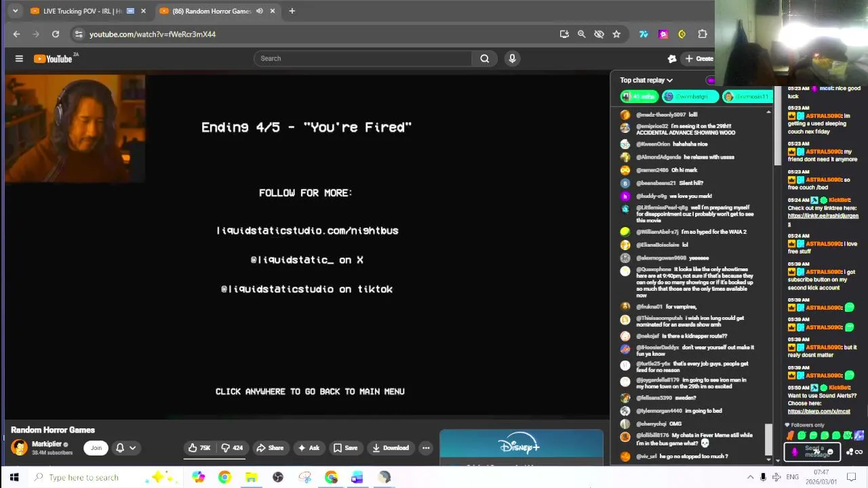868x488 pixels.
Task: Click the chat scroll-up arrow
Action: [768, 112]
